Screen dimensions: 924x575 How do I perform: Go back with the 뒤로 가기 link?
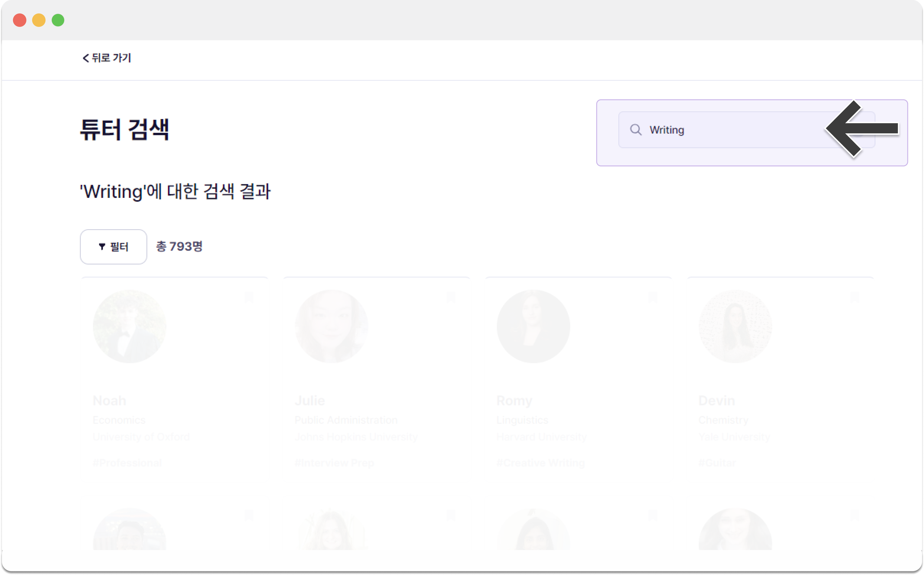[x=107, y=58]
